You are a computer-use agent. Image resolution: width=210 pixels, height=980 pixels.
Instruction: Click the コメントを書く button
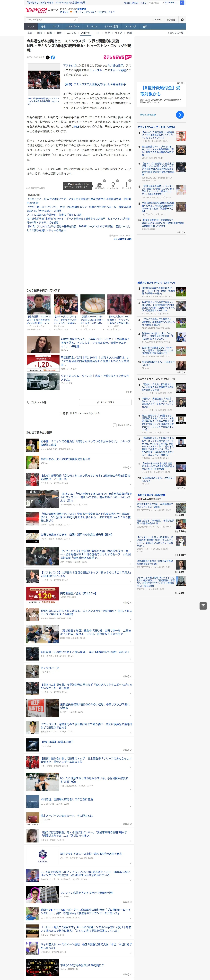pos(105,402)
